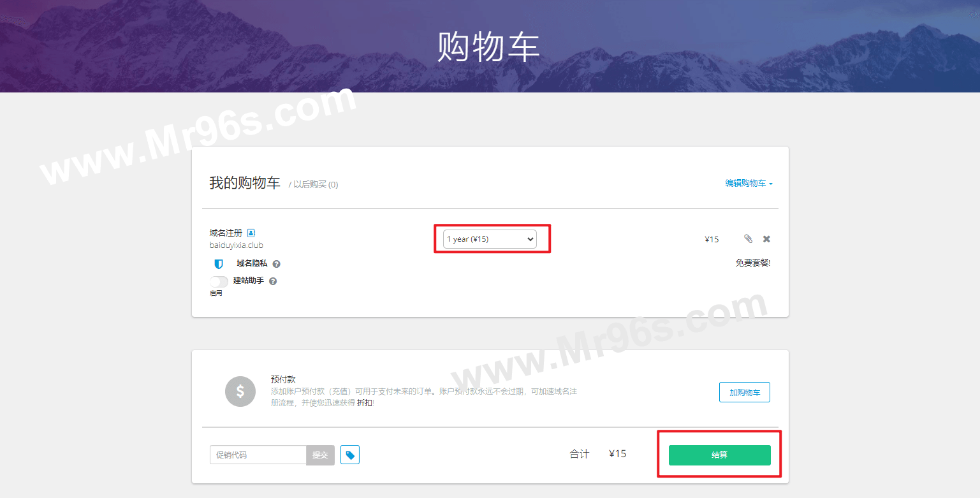Viewport: 980px width, 498px height.
Task: Click the 加购物车 button for 预付款
Action: click(745, 392)
